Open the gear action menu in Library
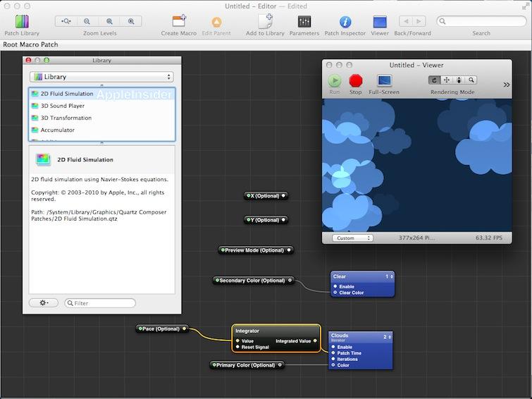This screenshot has width=532, height=399. pos(44,302)
